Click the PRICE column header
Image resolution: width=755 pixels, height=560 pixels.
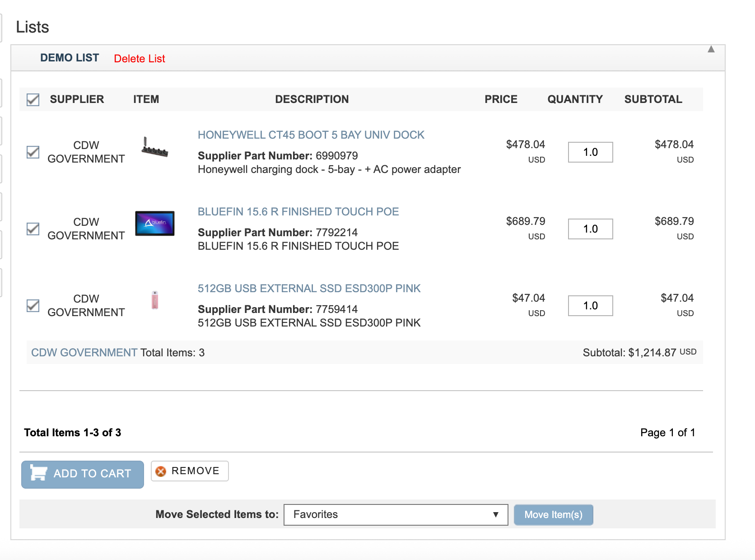(x=501, y=99)
